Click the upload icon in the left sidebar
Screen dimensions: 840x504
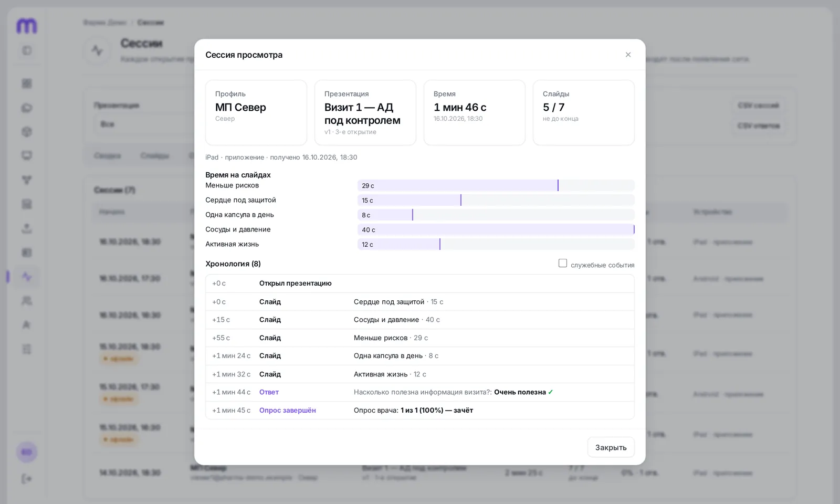(x=27, y=228)
